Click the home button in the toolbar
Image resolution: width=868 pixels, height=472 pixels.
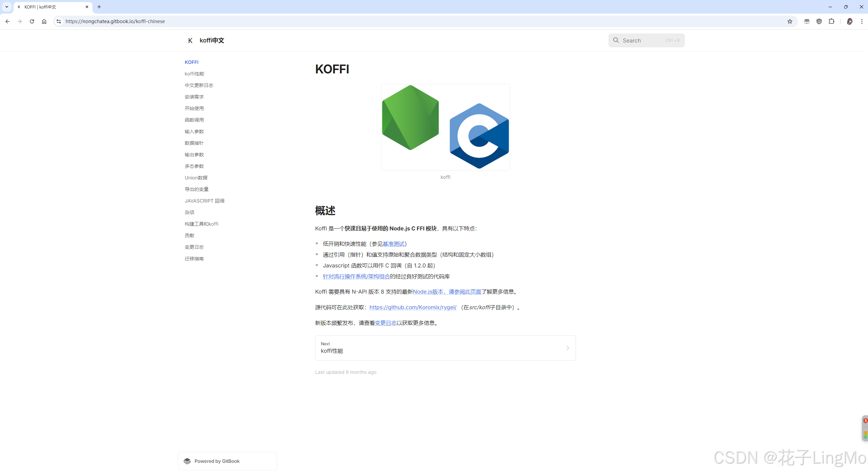click(x=44, y=21)
